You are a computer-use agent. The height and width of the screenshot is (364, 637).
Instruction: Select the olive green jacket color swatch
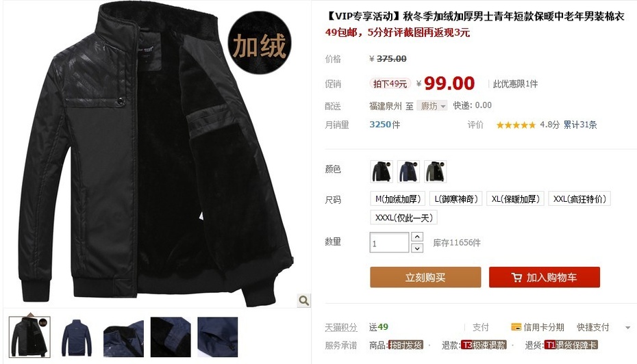click(435, 171)
